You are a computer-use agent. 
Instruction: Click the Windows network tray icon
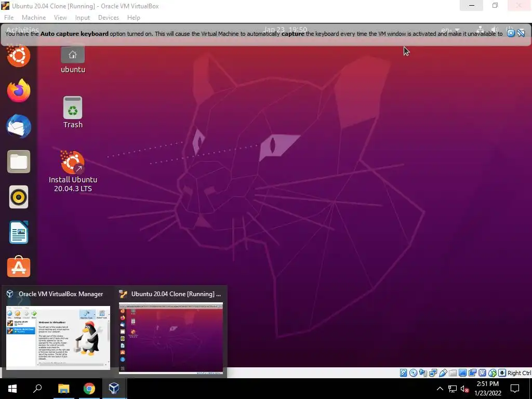[453, 389]
